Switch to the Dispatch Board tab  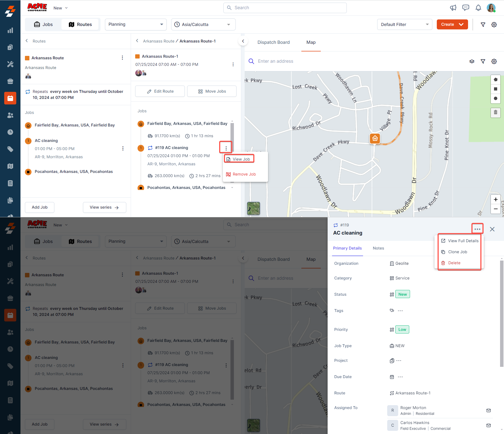tap(273, 42)
